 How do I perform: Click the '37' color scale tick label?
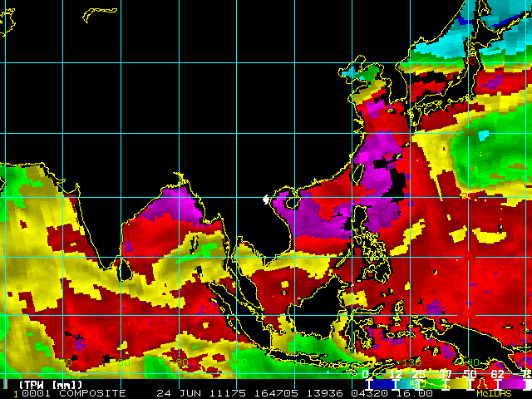click(446, 374)
